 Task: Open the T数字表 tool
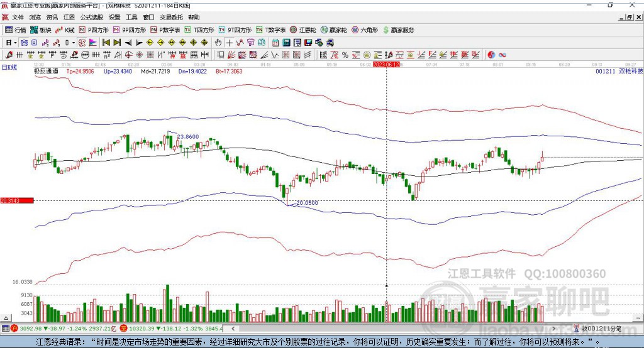[x=270, y=30]
